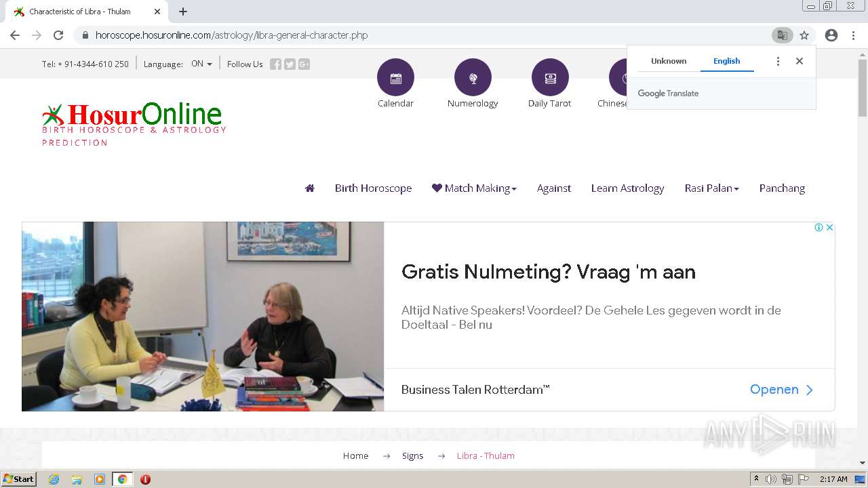Open the Learn Astrology menu item
Viewport: 868px width, 488px height.
(627, 188)
